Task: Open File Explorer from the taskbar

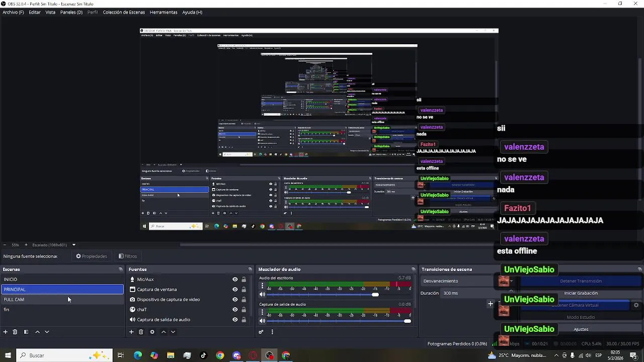Action: (x=171, y=355)
